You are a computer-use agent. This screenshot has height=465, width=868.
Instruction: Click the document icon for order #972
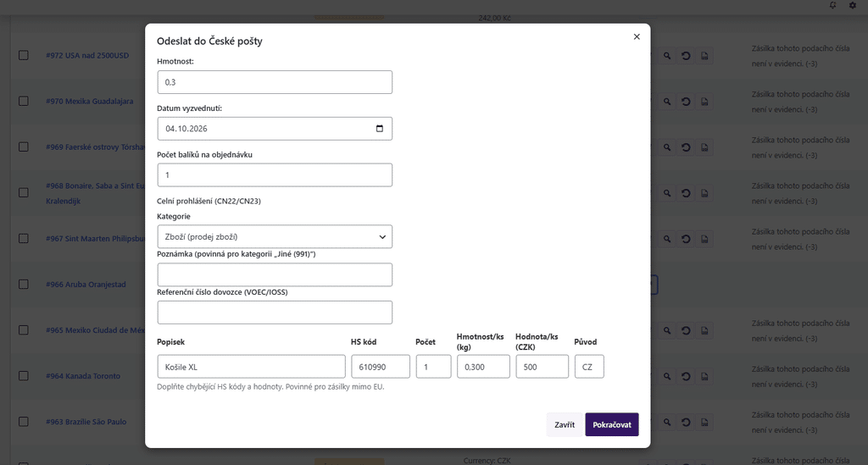[704, 56]
